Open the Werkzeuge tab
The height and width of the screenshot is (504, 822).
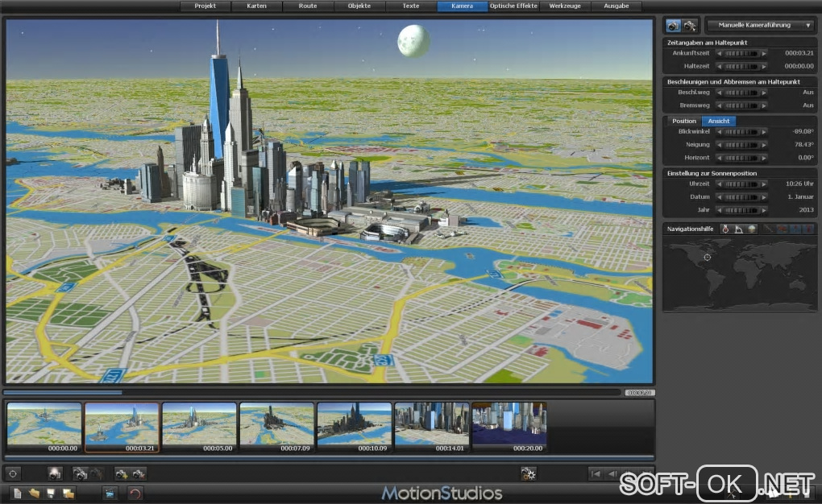[x=565, y=6]
